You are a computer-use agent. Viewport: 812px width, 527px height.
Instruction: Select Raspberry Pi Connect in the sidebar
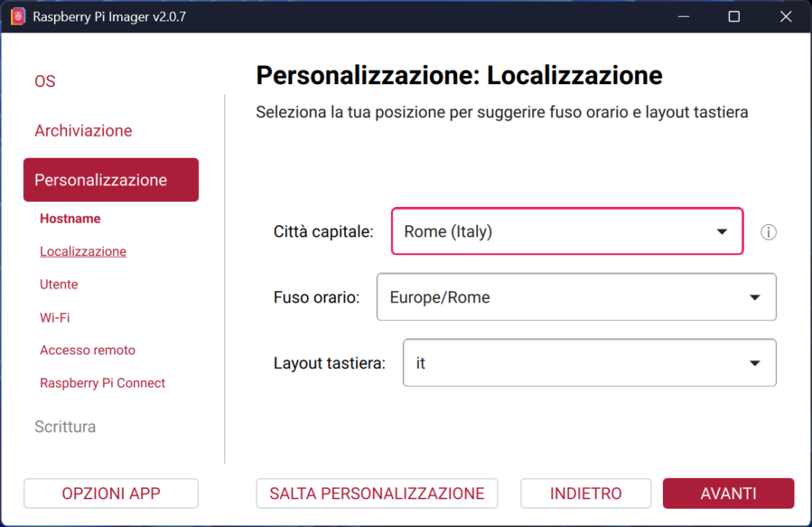tap(102, 383)
